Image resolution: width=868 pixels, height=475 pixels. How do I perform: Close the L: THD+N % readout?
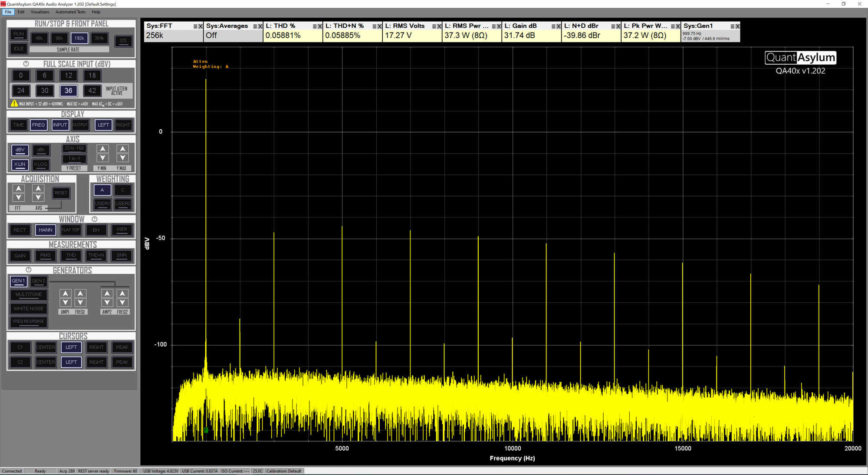379,26
